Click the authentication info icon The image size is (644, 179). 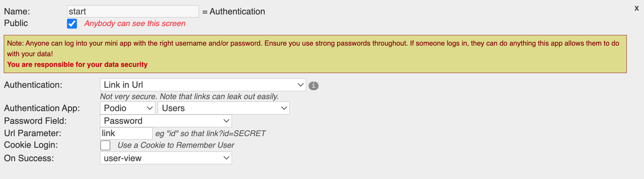point(313,86)
